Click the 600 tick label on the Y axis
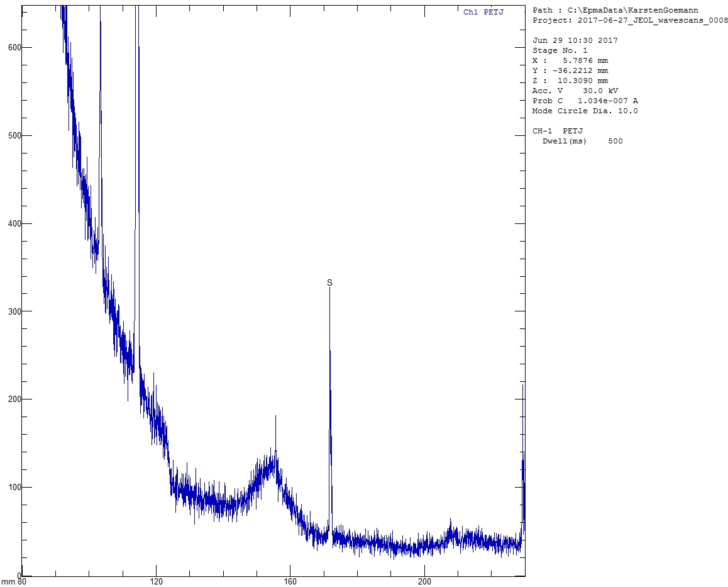This screenshot has width=728, height=587. 11,48
